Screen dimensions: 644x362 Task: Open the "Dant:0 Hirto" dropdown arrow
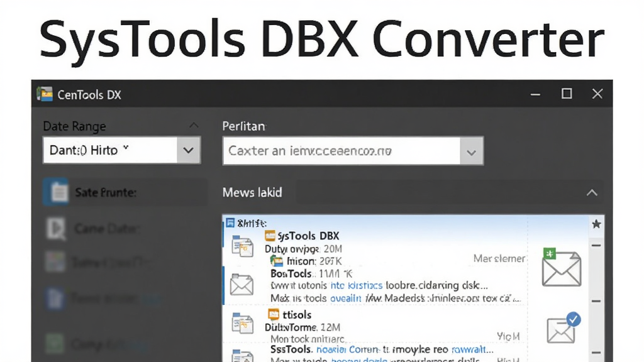189,150
